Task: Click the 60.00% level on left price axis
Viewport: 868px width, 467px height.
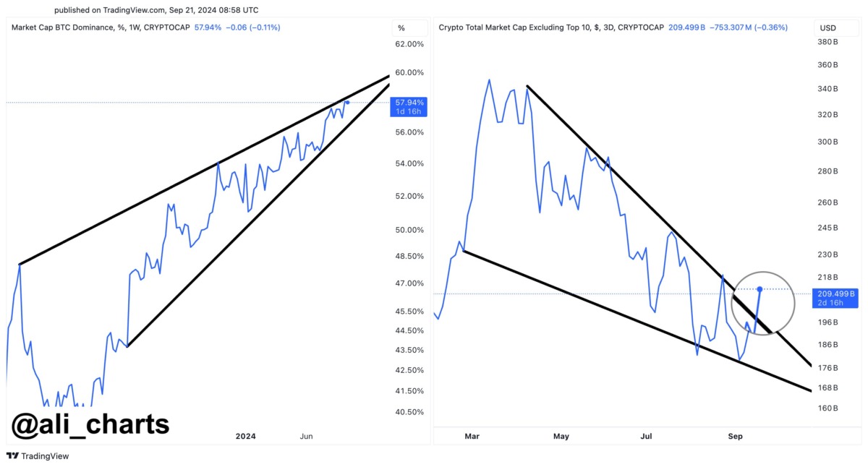Action: coord(409,72)
